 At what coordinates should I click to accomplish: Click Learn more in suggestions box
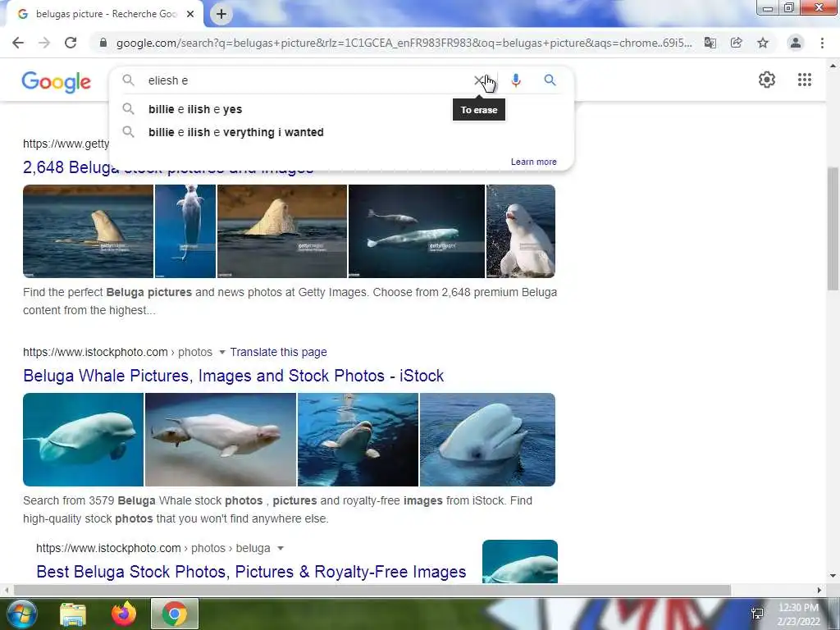[x=533, y=162]
